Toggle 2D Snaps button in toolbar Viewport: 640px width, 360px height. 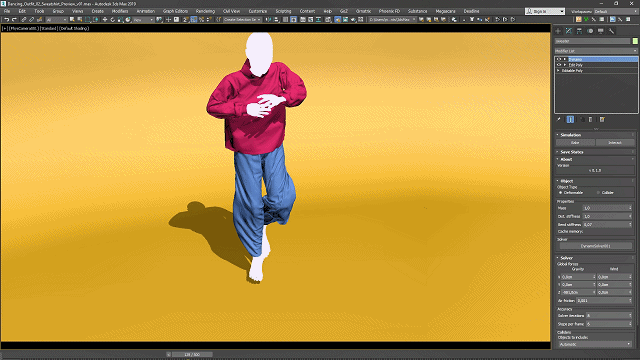point(185,20)
